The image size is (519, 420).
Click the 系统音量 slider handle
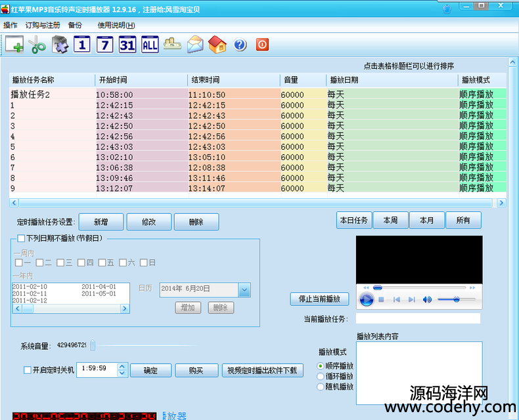[x=93, y=345]
